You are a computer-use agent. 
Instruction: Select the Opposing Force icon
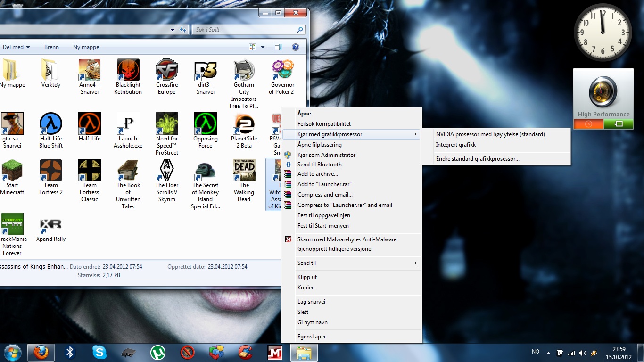coord(205,123)
